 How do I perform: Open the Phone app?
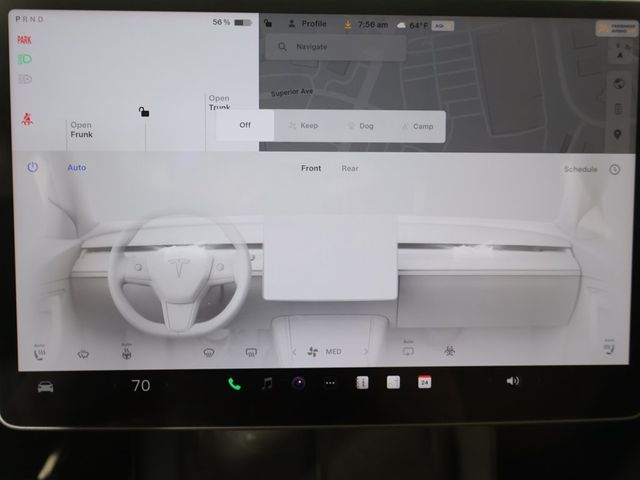[234, 384]
